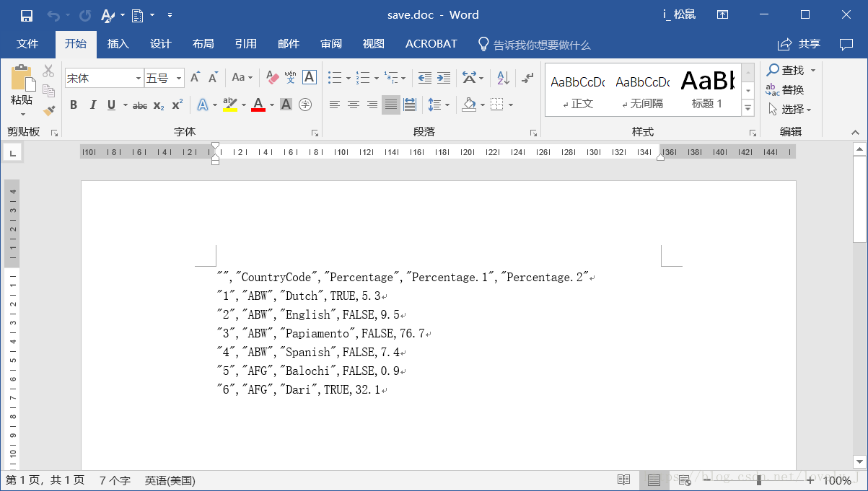Image resolution: width=868 pixels, height=491 pixels.
Task: Decrease font size with the shrink font icon
Action: pos(213,78)
